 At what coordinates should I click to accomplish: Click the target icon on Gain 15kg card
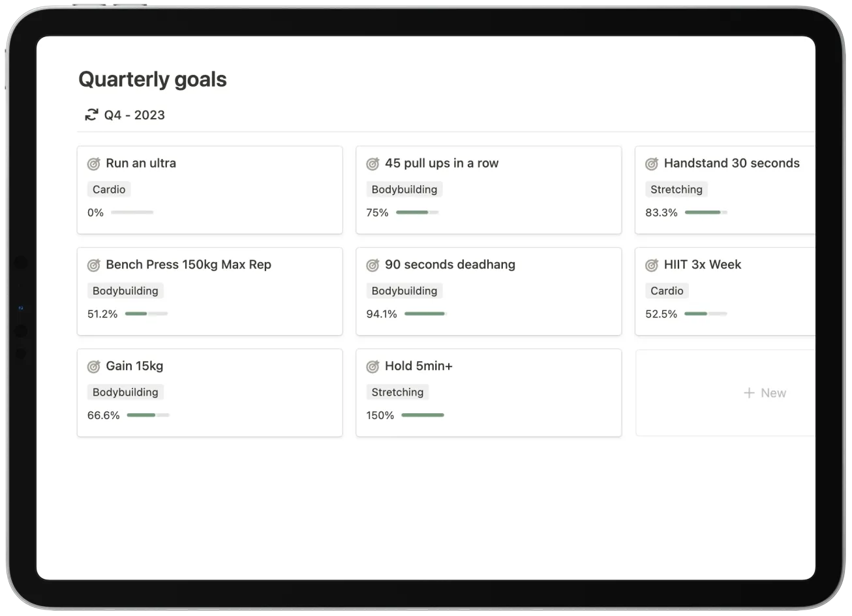94,366
